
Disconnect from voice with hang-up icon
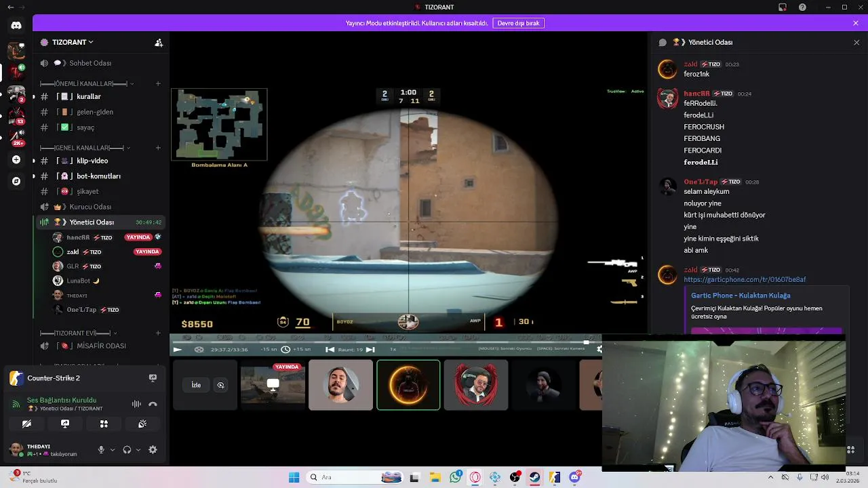pyautogui.click(x=153, y=404)
